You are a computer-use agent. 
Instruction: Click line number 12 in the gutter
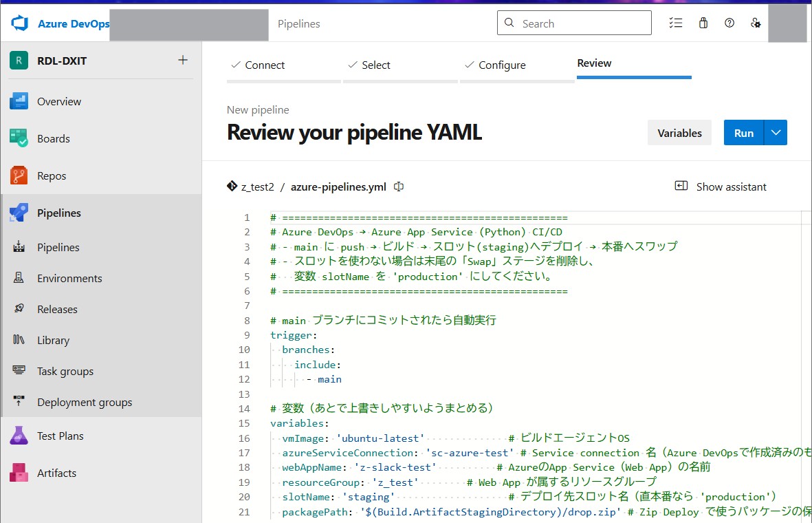(x=244, y=379)
